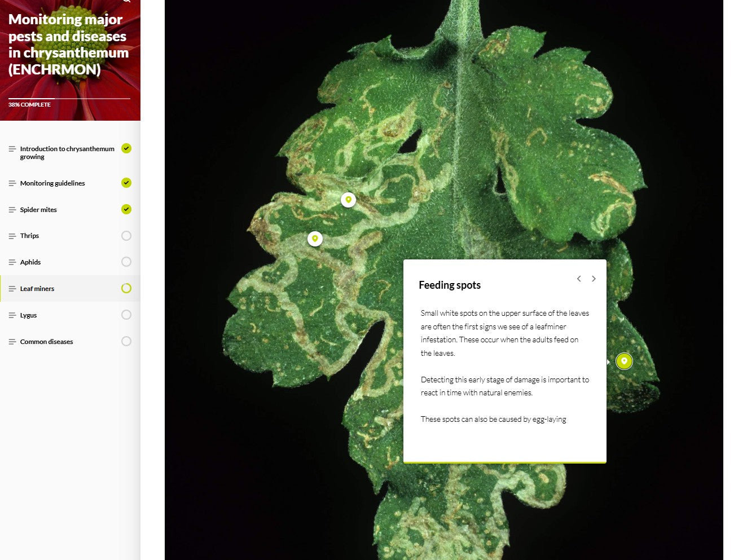Viewport: 747px width, 560px height.
Task: Click the list icon beside Lygus
Action: pos(12,315)
